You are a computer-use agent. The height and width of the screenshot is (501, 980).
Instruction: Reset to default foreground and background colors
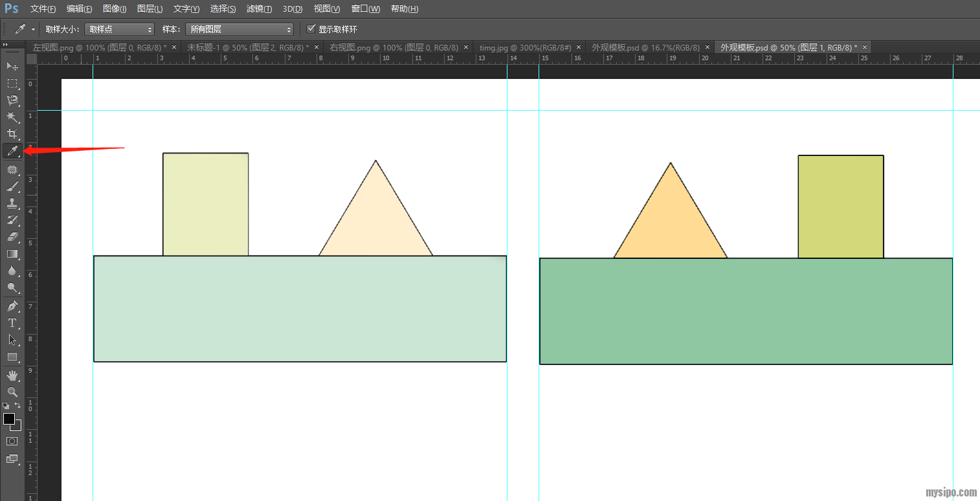[x=6, y=405]
